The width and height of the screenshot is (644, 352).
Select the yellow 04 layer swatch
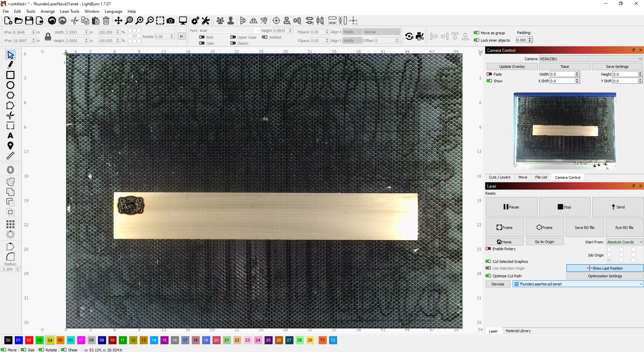[x=50, y=340]
